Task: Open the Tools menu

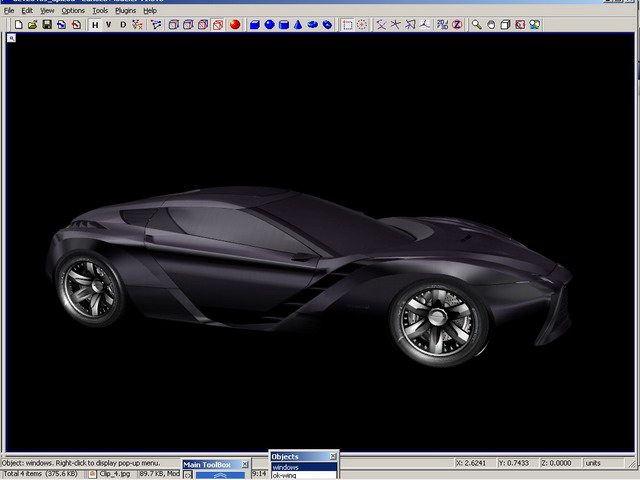Action: click(100, 10)
